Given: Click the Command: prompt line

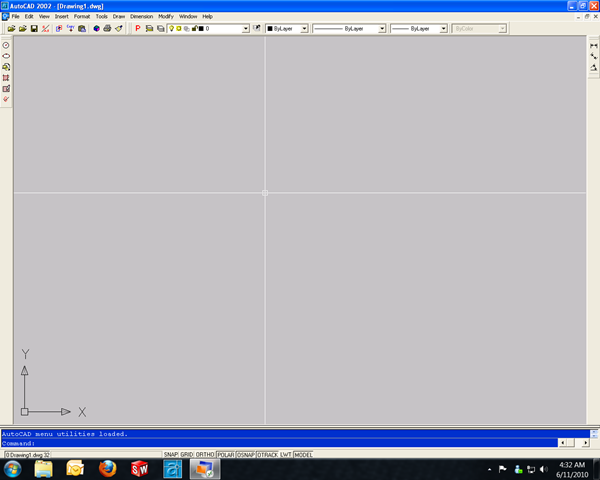Looking at the screenshot, I should click(279, 443).
